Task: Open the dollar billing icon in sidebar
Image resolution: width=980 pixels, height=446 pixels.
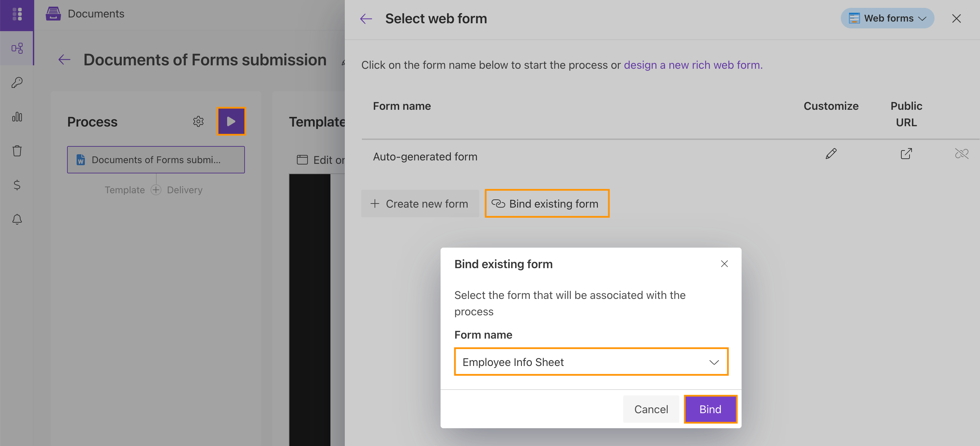Action: (17, 185)
